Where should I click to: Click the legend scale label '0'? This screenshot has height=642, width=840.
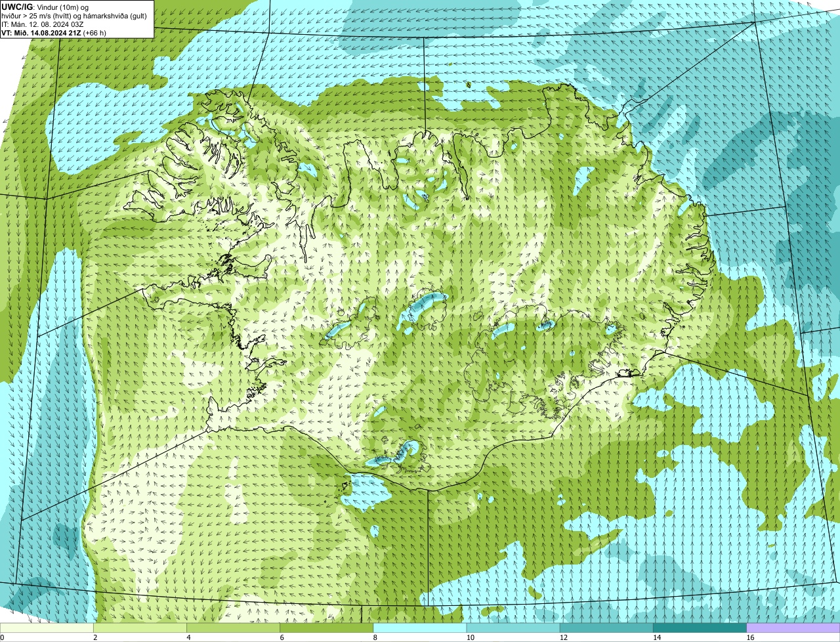tap(2, 637)
